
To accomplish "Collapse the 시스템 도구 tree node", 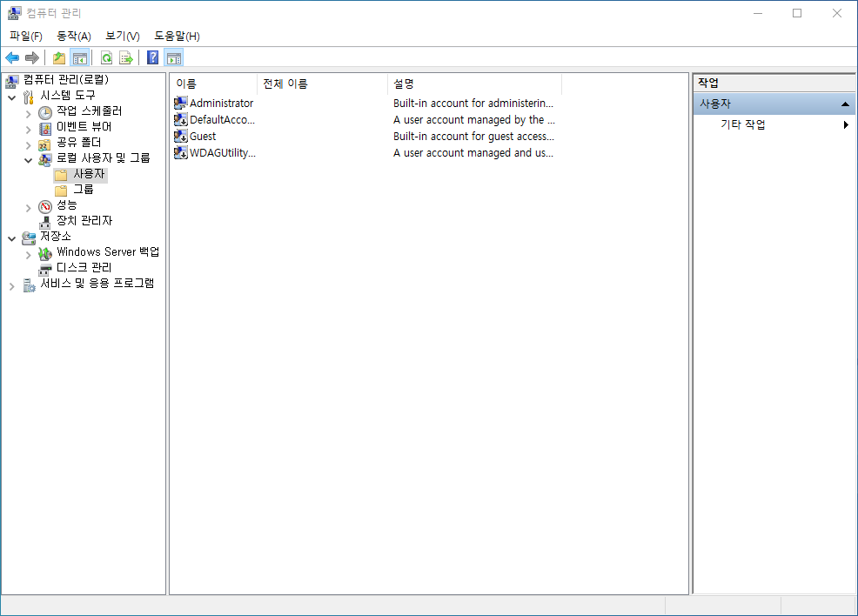I will tap(11, 98).
